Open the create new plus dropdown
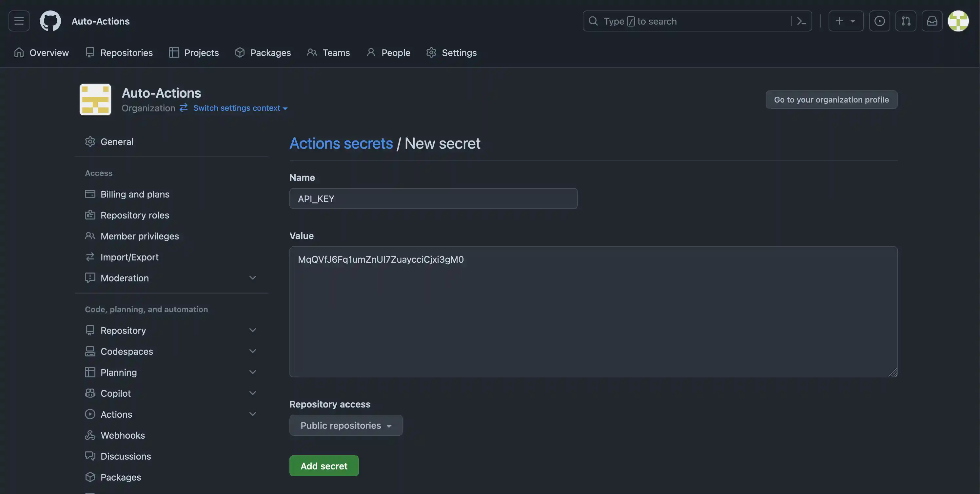 point(846,21)
